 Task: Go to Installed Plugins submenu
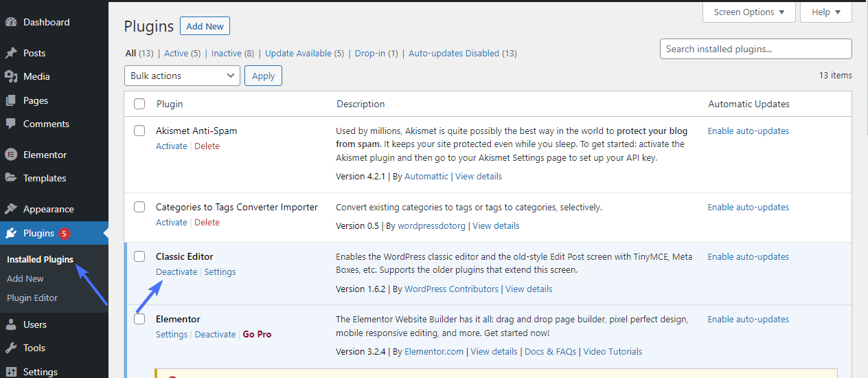tap(40, 260)
